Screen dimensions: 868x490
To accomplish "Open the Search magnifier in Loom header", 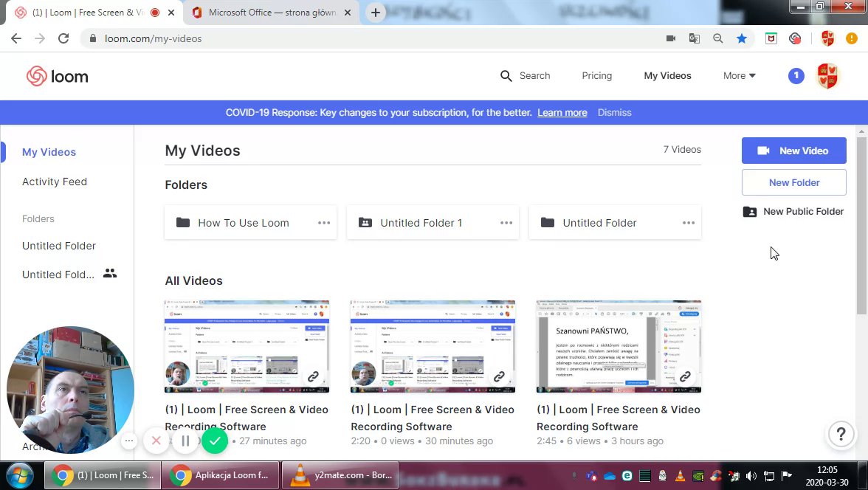I will pos(506,76).
